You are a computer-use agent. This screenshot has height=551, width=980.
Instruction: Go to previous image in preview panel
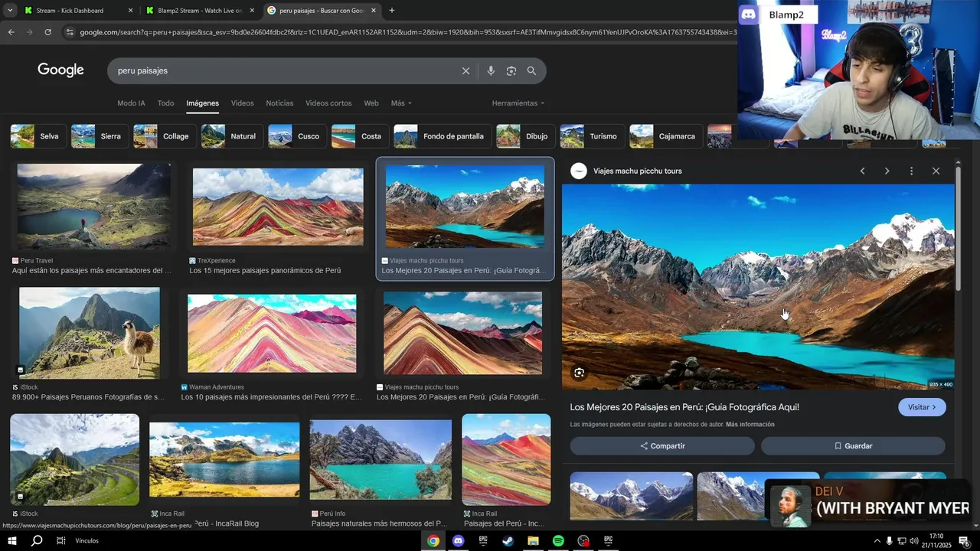pos(862,171)
